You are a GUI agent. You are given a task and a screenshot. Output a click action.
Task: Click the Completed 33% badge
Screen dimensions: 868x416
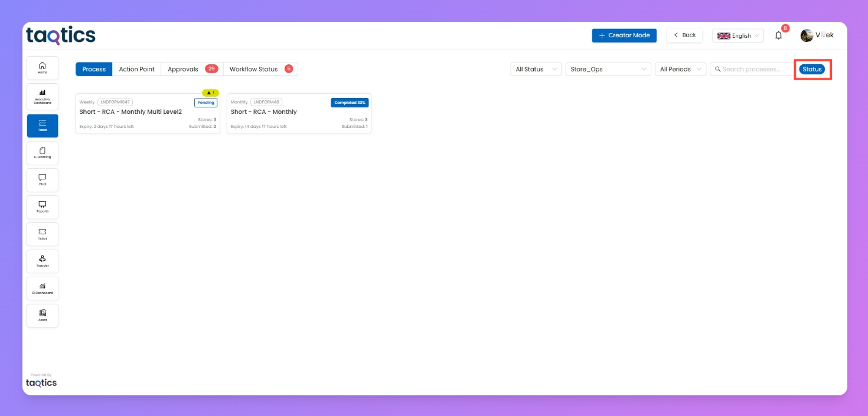click(x=350, y=103)
